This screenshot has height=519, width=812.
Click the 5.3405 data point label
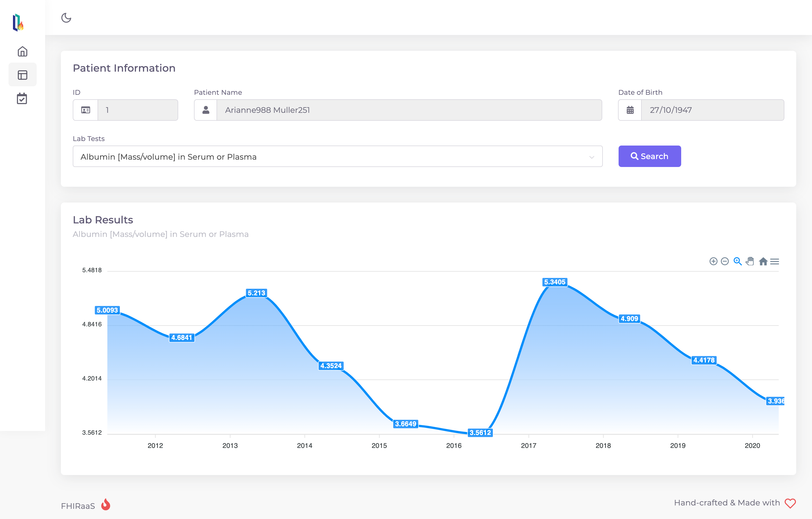(555, 282)
